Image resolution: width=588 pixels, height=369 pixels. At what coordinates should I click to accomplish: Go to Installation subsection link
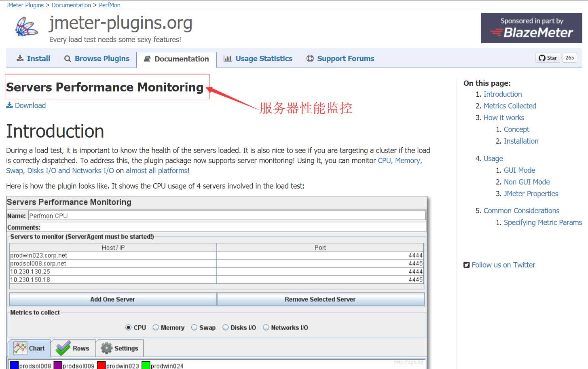tap(521, 141)
